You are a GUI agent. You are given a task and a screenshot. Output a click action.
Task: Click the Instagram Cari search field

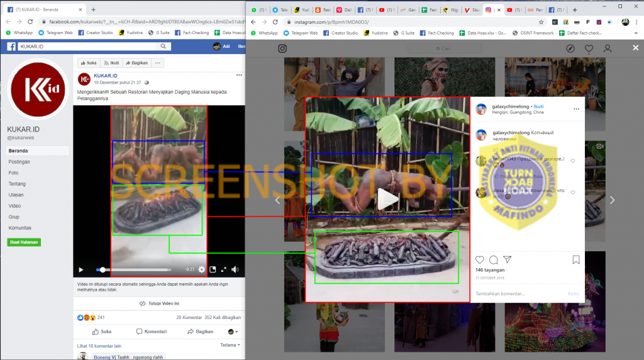(445, 48)
